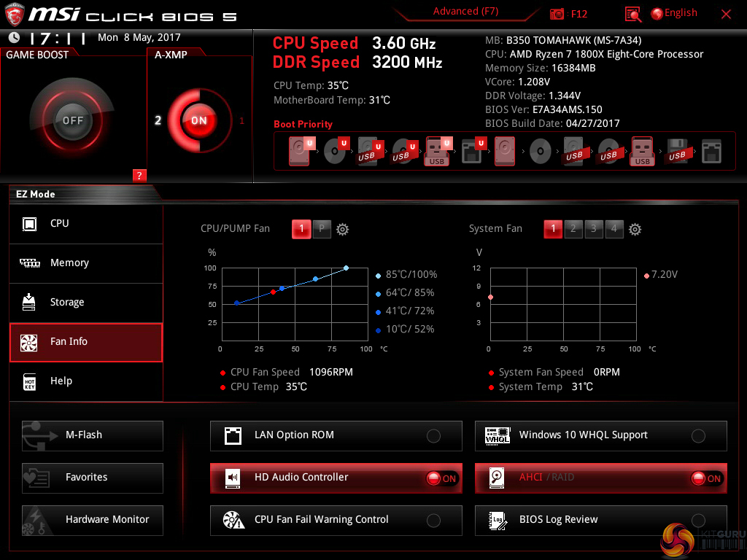Click the LAN Option ROM network icon
This screenshot has width=747, height=560.
pyautogui.click(x=233, y=436)
